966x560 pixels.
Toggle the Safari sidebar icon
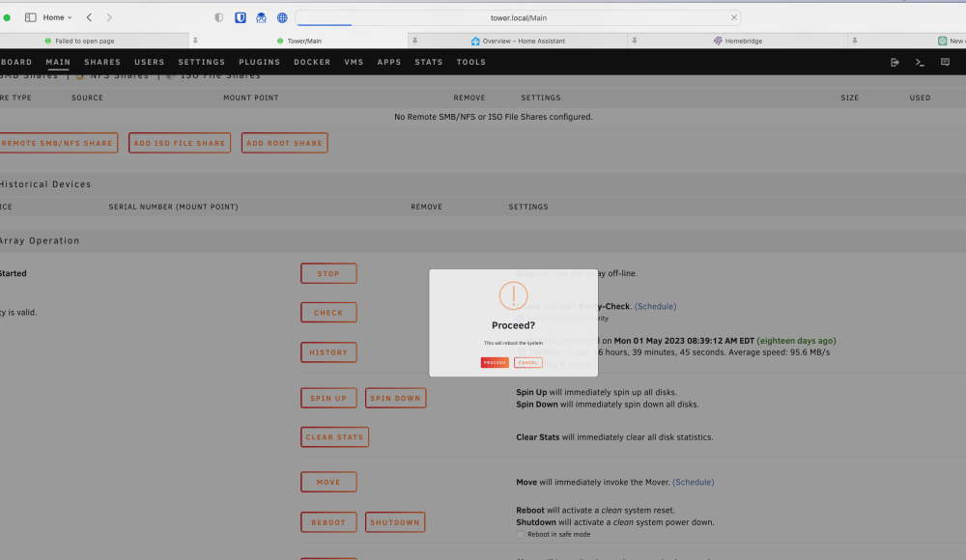click(x=30, y=17)
